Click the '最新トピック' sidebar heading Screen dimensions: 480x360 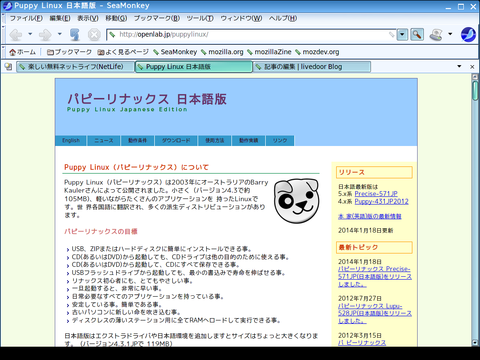pos(374,247)
